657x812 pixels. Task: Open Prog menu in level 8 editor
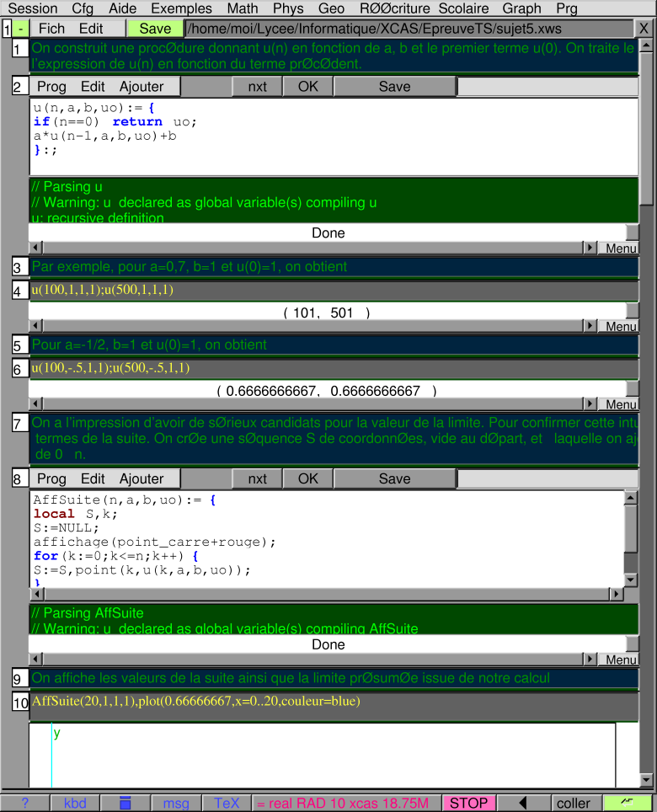51,478
